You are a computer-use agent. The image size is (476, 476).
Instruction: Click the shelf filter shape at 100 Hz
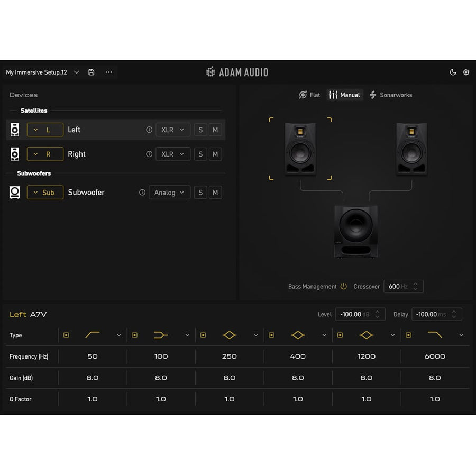pos(161,335)
